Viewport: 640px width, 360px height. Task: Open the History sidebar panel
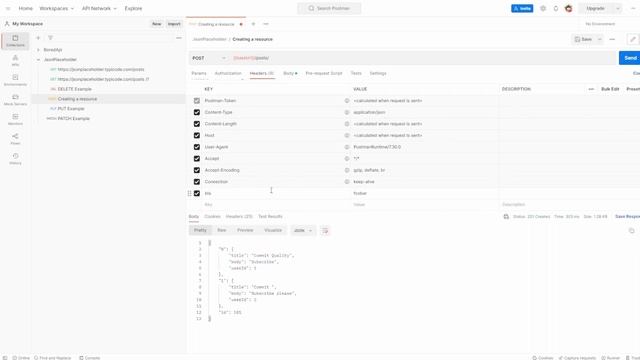pyautogui.click(x=15, y=158)
